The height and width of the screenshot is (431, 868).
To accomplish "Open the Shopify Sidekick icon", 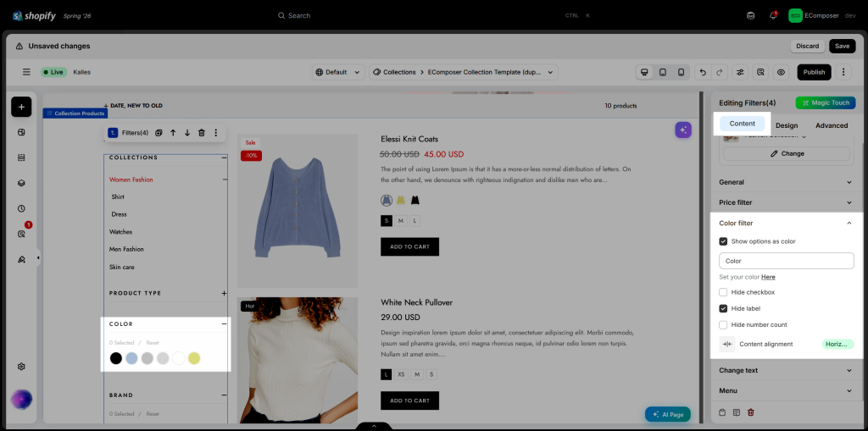I will (x=751, y=15).
